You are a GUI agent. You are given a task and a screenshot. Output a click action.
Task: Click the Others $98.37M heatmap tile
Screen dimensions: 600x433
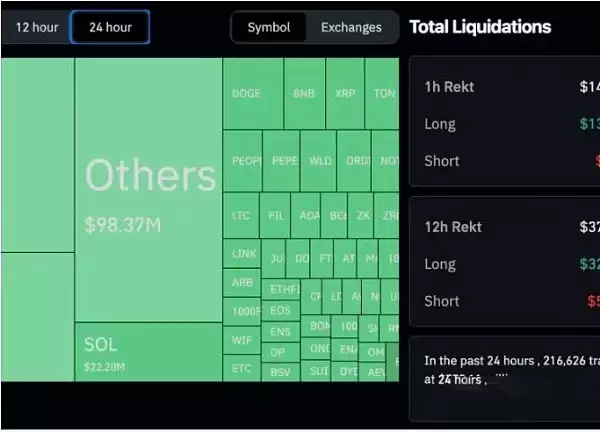(148, 190)
